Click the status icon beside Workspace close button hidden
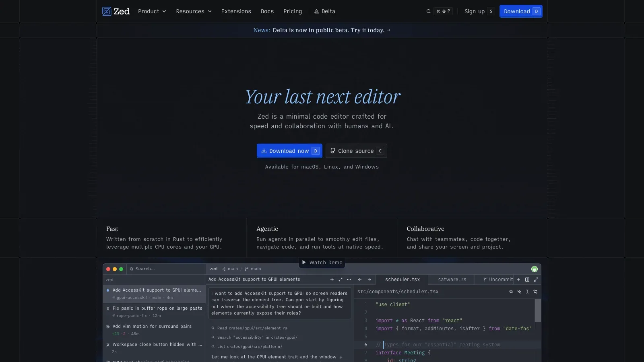644x362 pixels. click(x=108, y=345)
